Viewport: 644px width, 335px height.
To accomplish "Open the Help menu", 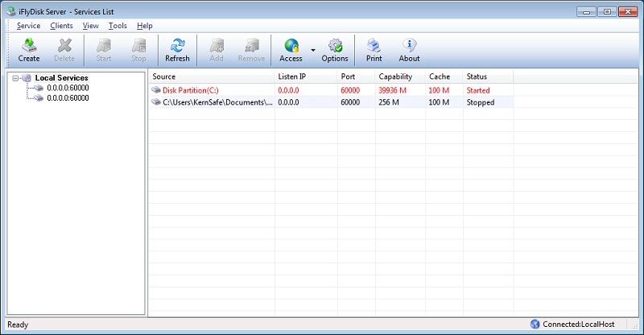I will [145, 26].
